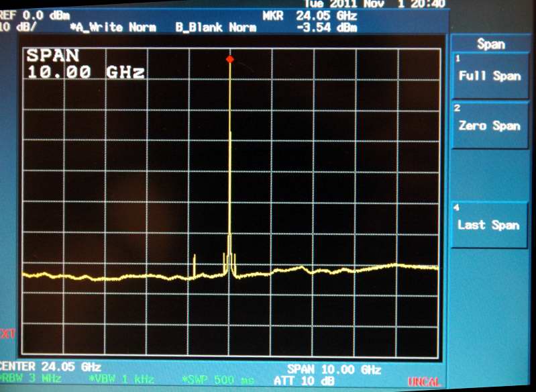The height and width of the screenshot is (392, 536).
Task: Click the date and time display
Action: pos(374,4)
